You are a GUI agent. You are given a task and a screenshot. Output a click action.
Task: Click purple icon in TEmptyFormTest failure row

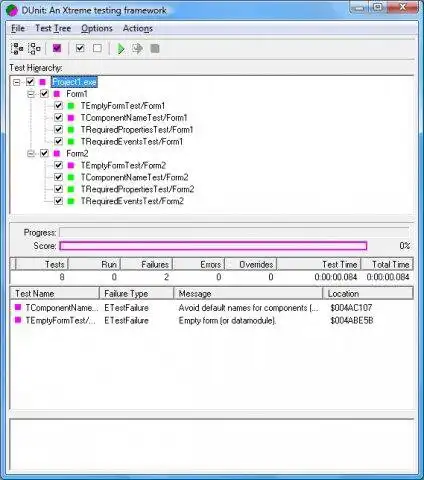click(18, 320)
